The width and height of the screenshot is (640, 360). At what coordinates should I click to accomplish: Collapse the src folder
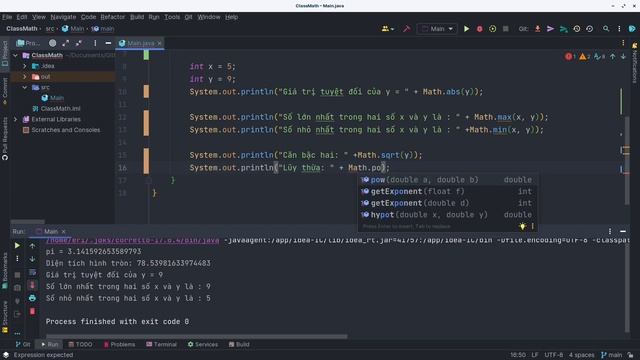click(24, 87)
